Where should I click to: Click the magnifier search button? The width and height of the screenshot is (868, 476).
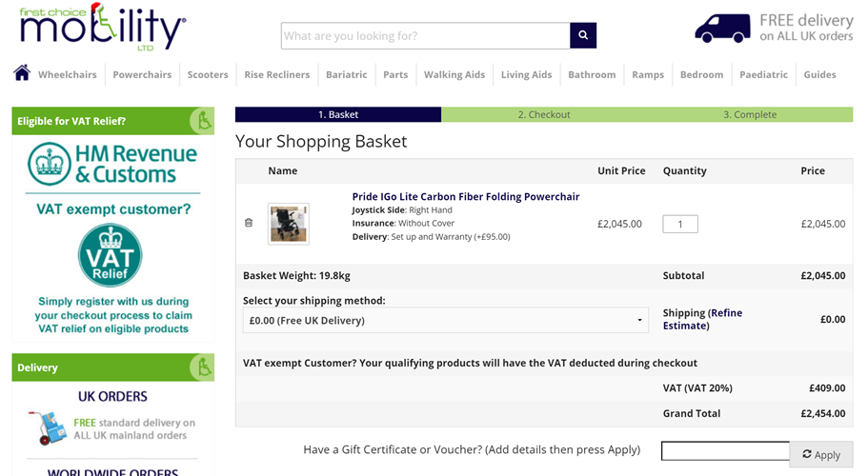click(x=583, y=35)
